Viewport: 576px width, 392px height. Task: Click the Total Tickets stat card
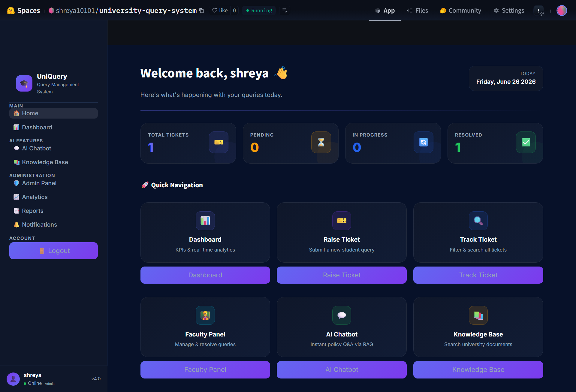coord(188,143)
